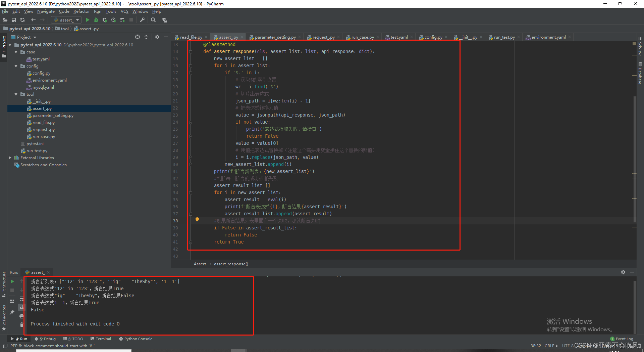
Task: Start debugging with the green bug icon
Action: tap(96, 20)
